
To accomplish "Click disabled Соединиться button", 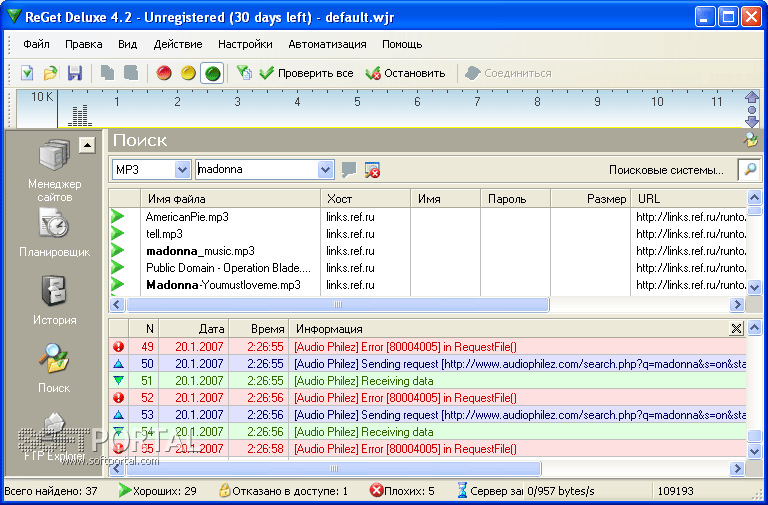I will (x=508, y=73).
